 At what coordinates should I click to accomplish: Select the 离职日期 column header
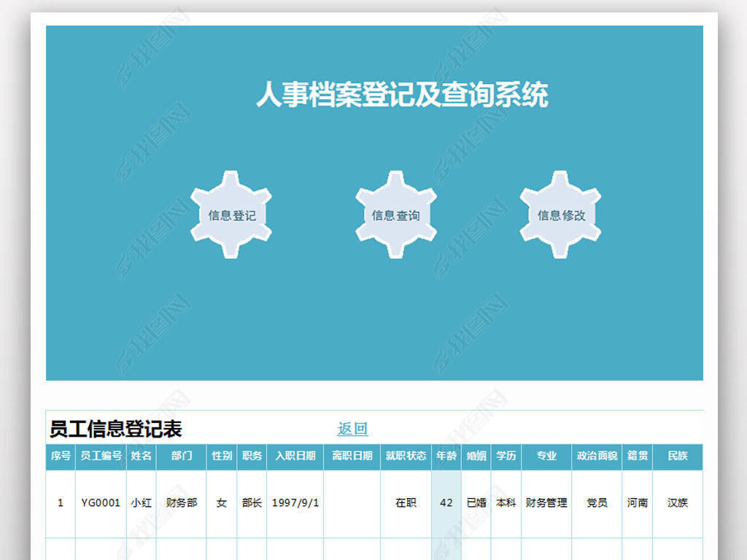352,456
